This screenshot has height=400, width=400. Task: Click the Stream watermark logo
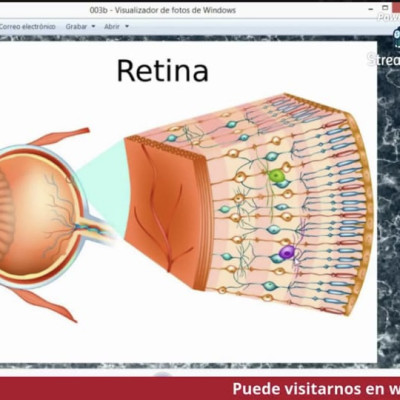click(x=383, y=59)
